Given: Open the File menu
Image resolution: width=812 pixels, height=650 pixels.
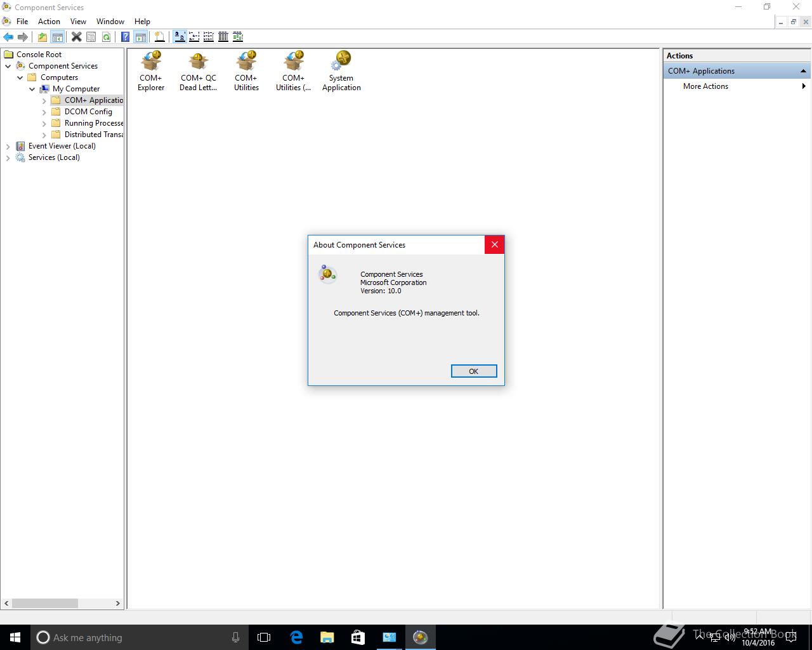Looking at the screenshot, I should coord(22,22).
